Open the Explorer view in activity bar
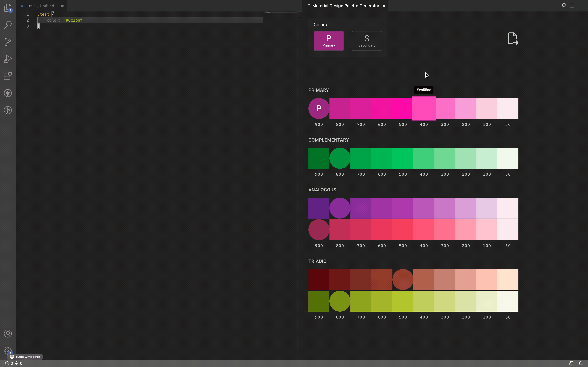This screenshot has height=367, width=588. (x=8, y=8)
